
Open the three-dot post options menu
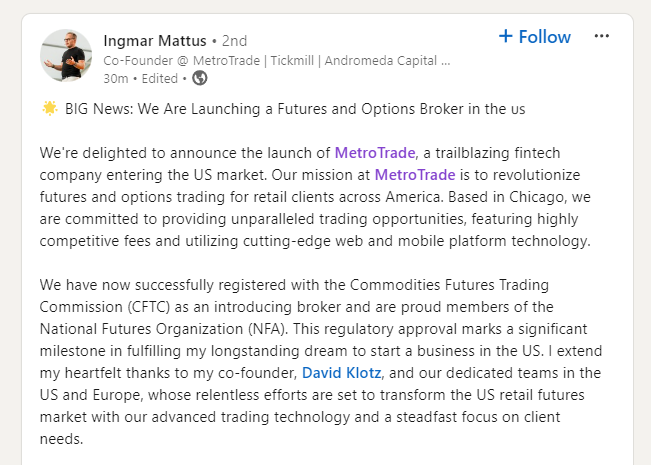(601, 37)
